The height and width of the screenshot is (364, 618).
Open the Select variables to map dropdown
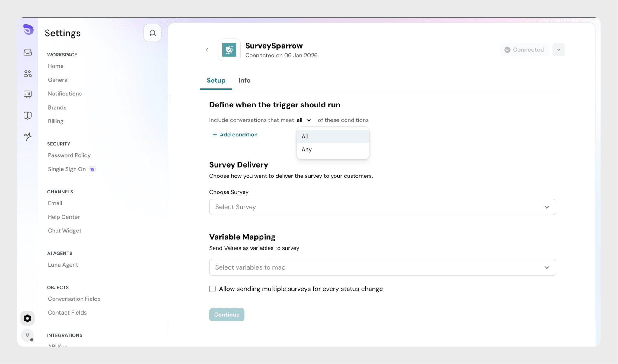pos(382,267)
